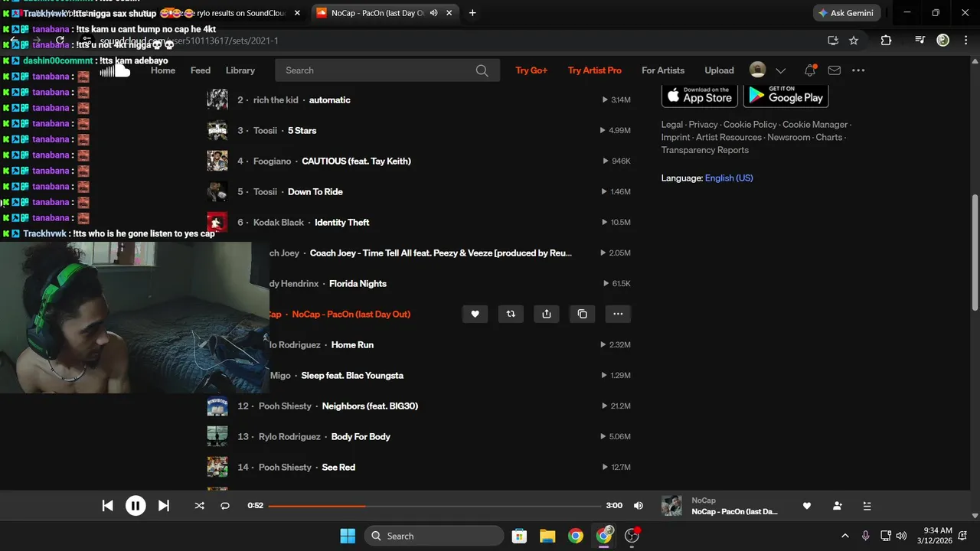Screen dimensions: 980x551
Task: Copy link of NoCap PacOn track
Action: click(583, 314)
